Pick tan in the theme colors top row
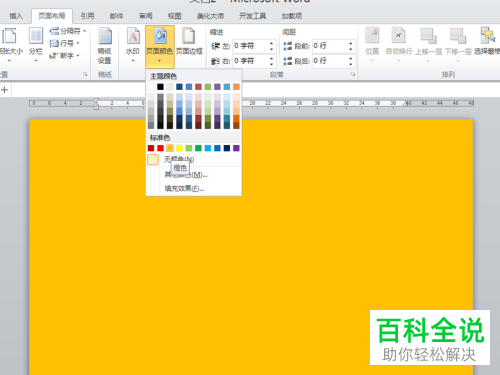Screen dimensions: 500x375 pos(170,87)
